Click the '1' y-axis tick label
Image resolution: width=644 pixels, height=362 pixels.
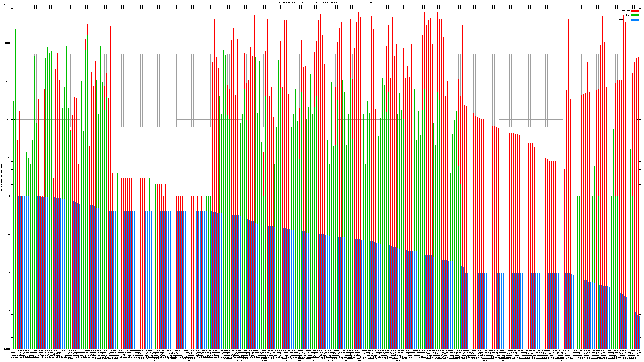[x=10, y=196]
